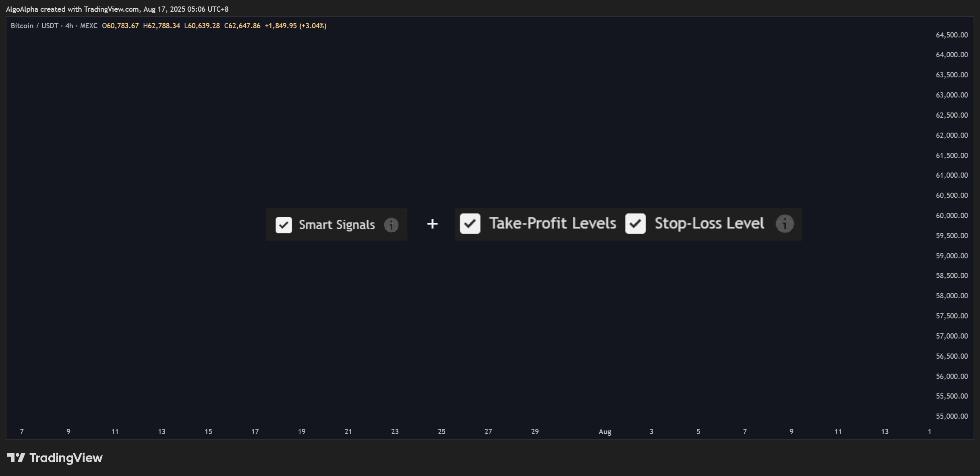
Task: Click the 60,000.00 price axis label
Action: 951,216
